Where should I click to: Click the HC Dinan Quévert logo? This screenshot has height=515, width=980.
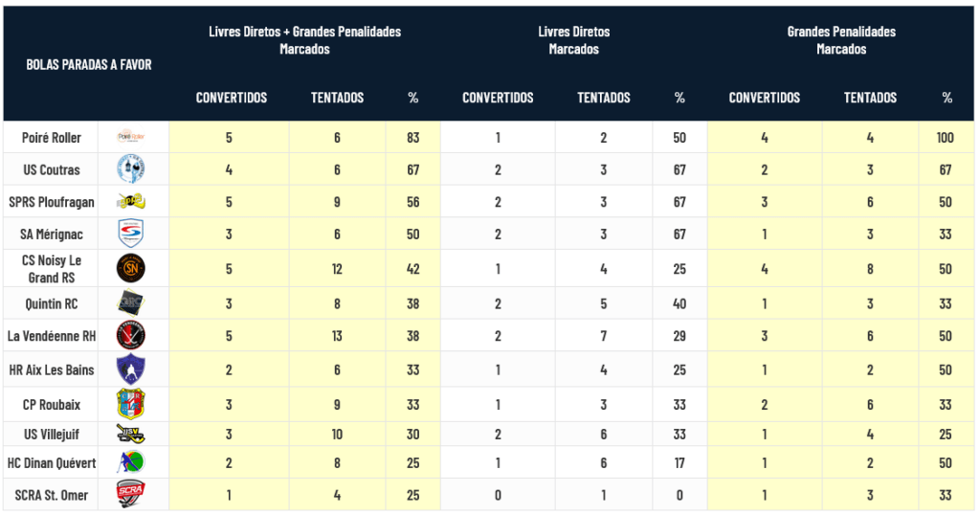tap(131, 463)
